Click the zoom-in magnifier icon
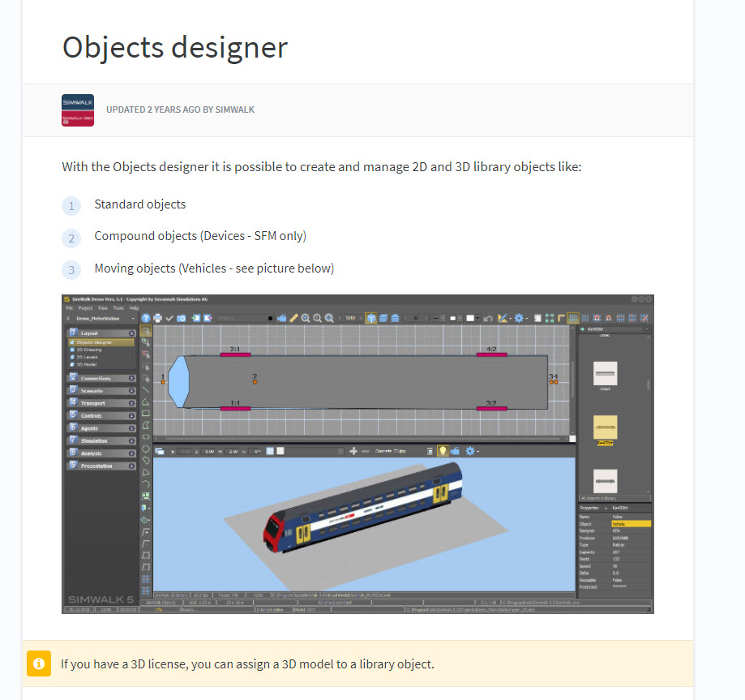745x700 pixels. (306, 318)
